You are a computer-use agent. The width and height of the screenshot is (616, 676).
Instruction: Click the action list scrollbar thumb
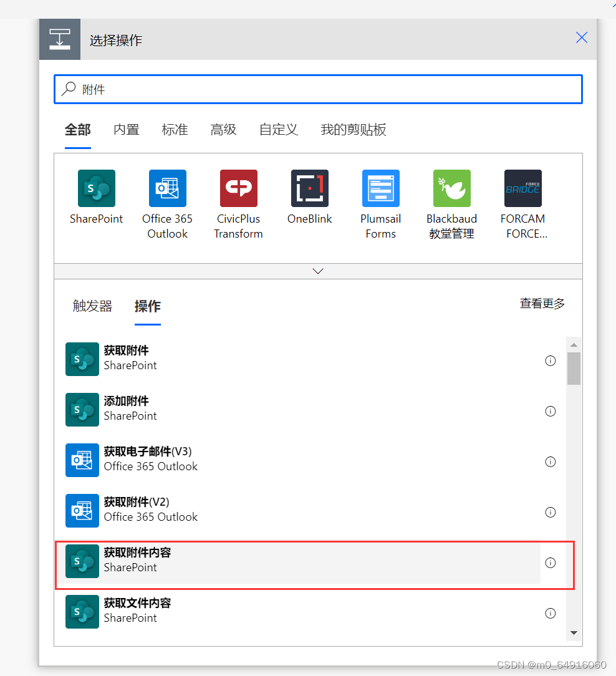tap(574, 368)
